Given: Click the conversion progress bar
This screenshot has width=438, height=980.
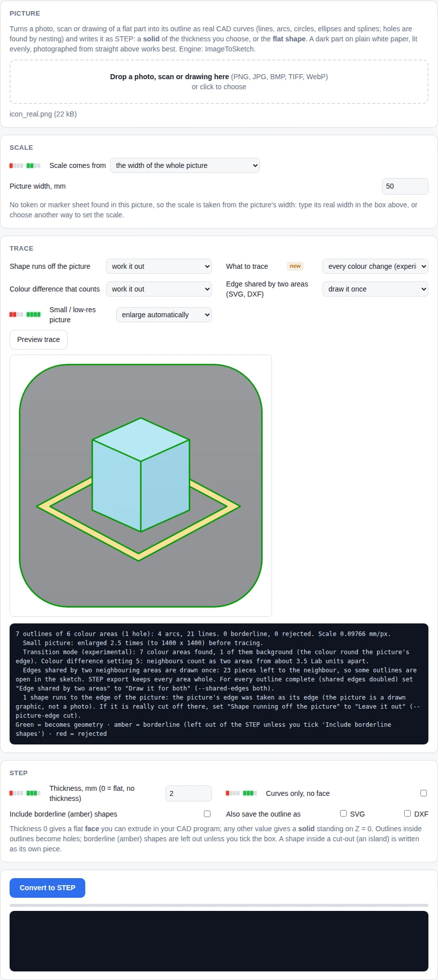Looking at the screenshot, I should [x=219, y=905].
